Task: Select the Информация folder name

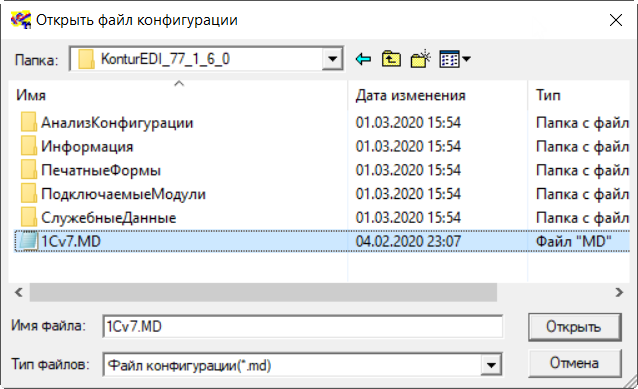Action: point(87,146)
